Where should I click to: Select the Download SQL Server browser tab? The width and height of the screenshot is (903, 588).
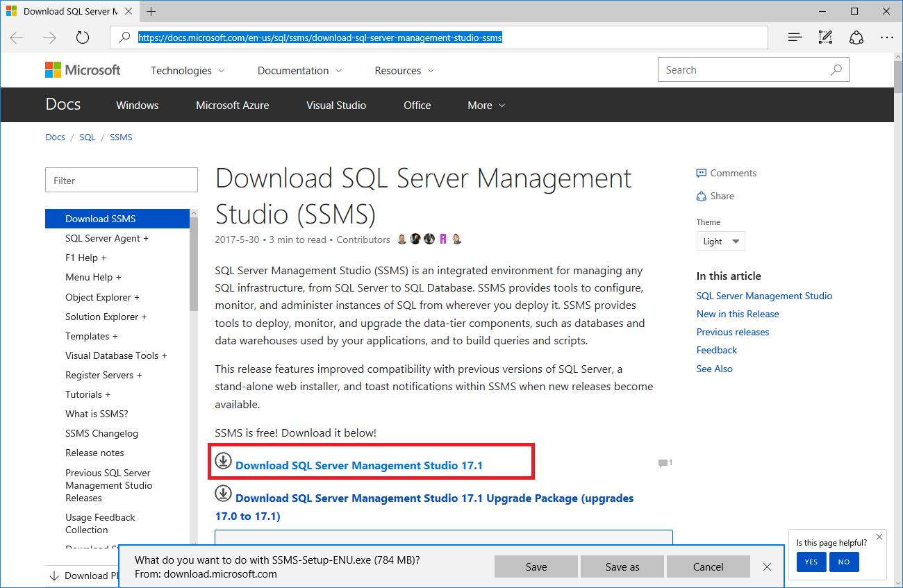coord(69,11)
